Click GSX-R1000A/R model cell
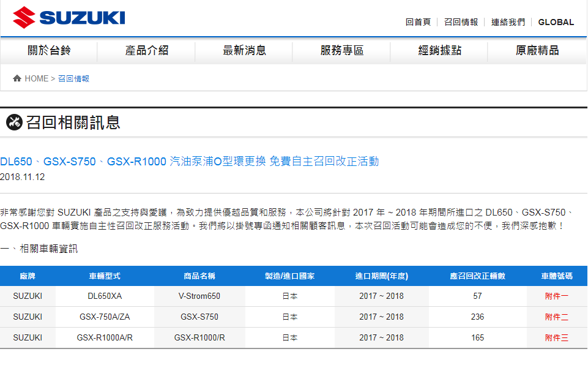Screen dimensions: 588x365 click(x=105, y=338)
